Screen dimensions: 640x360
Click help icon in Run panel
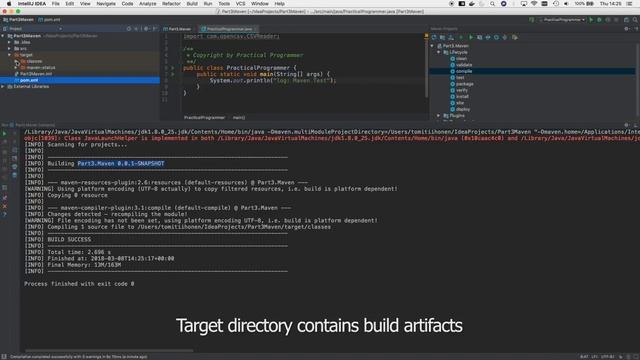tap(4, 214)
